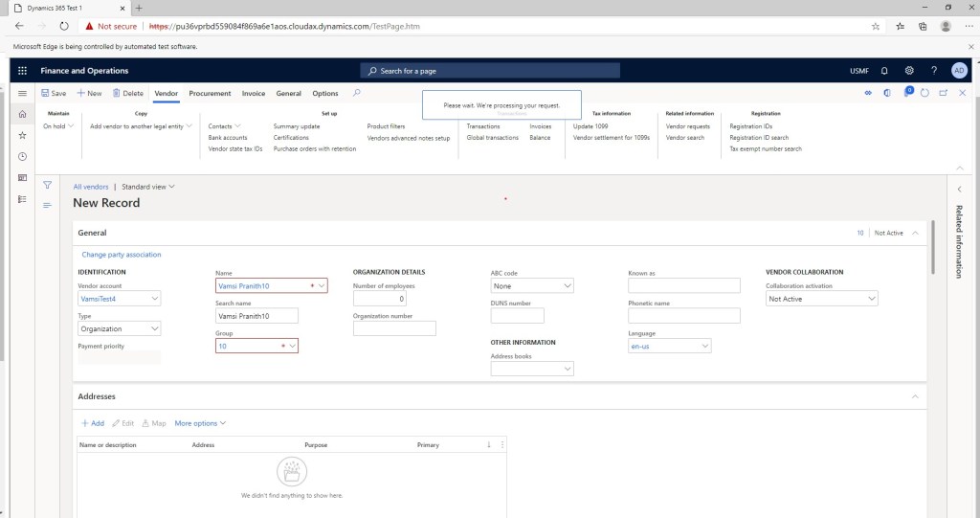Open the Workspaces icon in sidebar
Viewport: 980px width, 518px height.
23,177
